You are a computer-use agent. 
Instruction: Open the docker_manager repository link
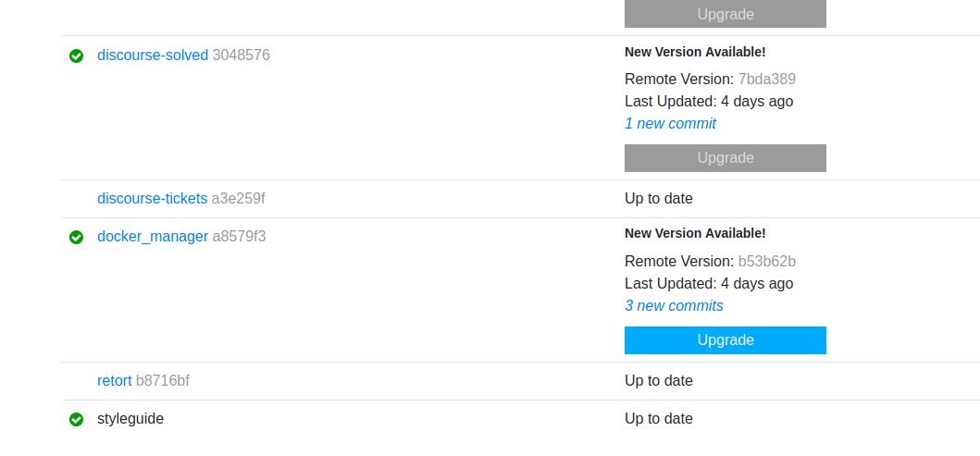tap(153, 237)
